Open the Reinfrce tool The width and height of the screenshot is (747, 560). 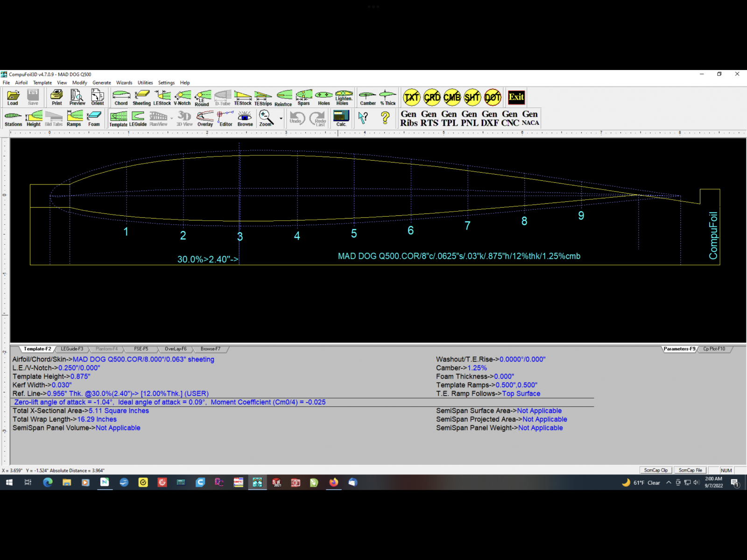click(283, 98)
